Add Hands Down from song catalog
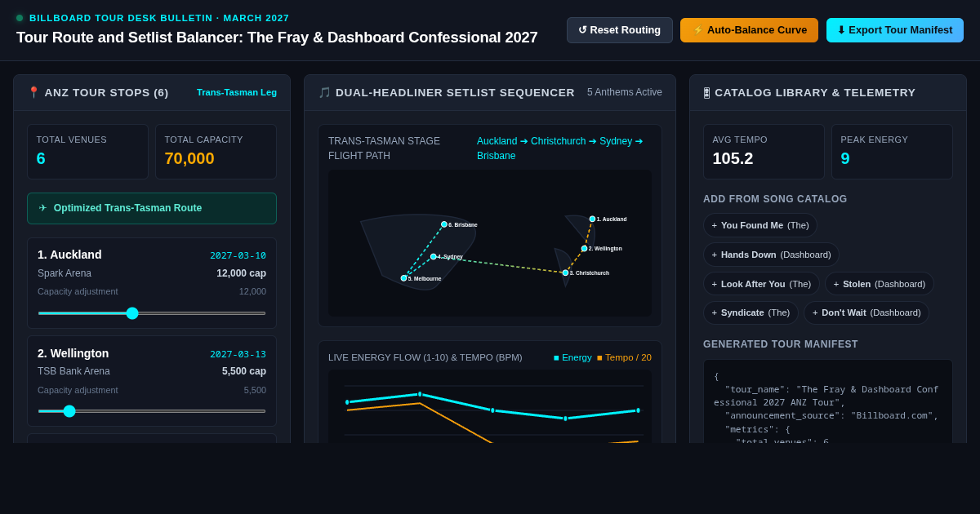 pos(771,255)
